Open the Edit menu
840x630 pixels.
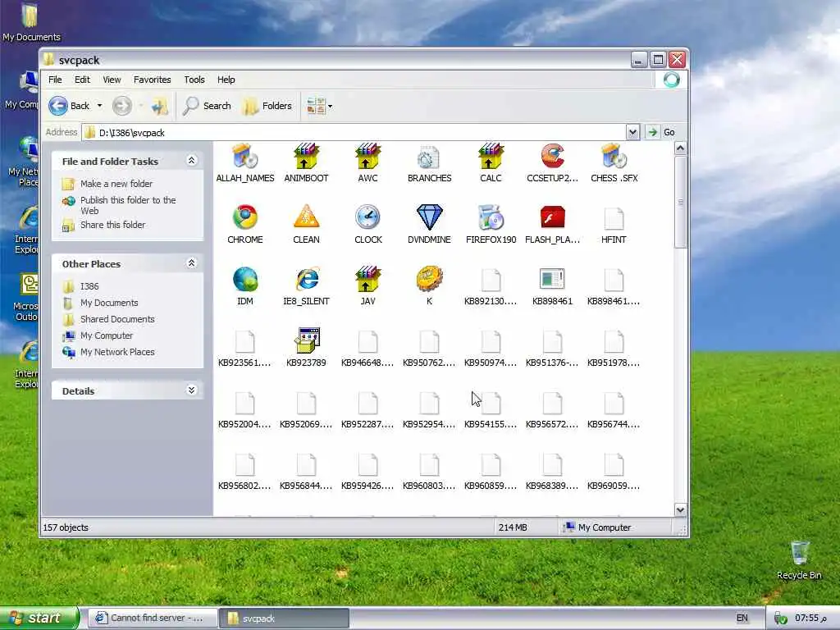tap(82, 80)
